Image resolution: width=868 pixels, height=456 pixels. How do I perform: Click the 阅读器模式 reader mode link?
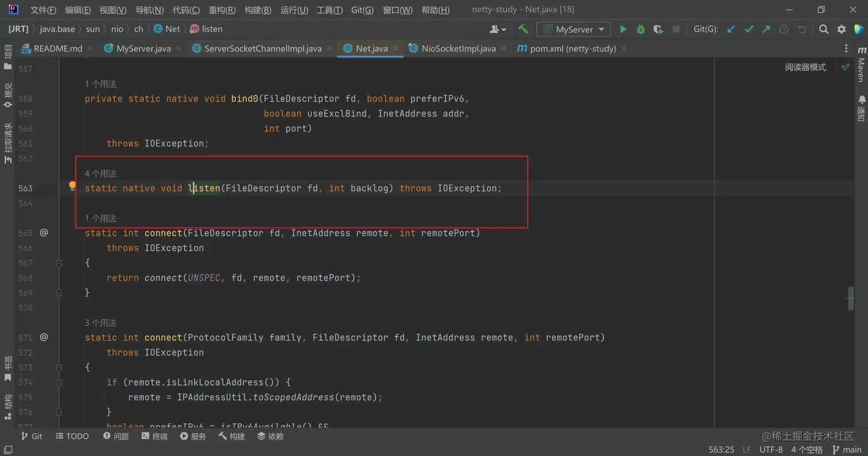click(x=805, y=67)
